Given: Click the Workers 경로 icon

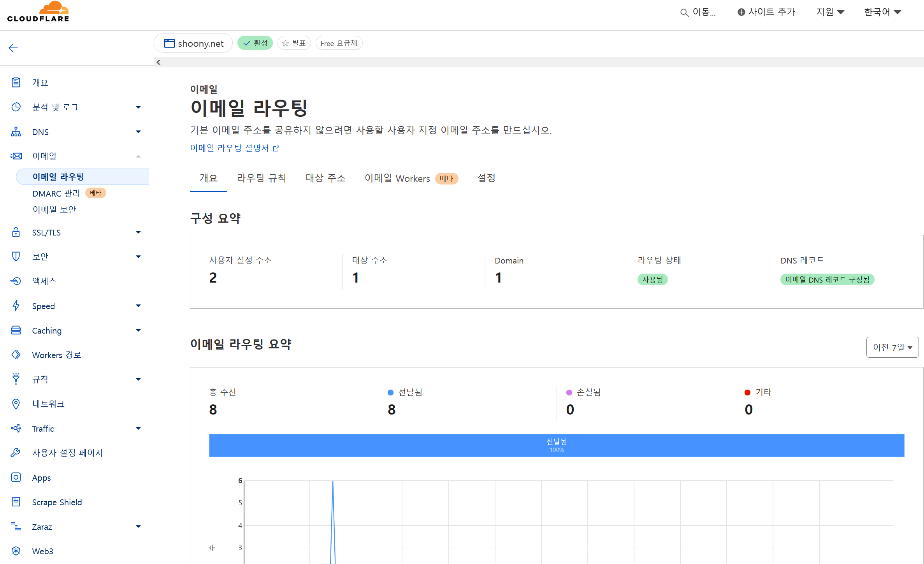Looking at the screenshot, I should click(x=16, y=355).
